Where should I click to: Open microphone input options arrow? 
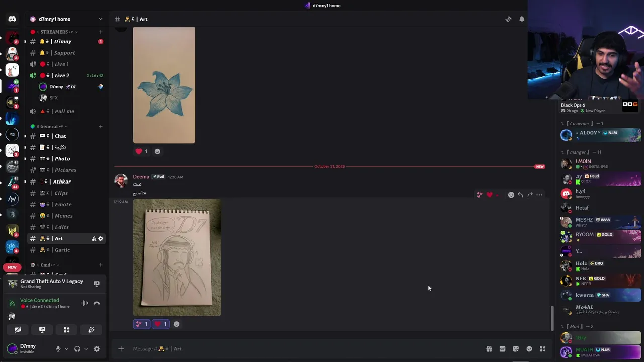tap(66, 349)
